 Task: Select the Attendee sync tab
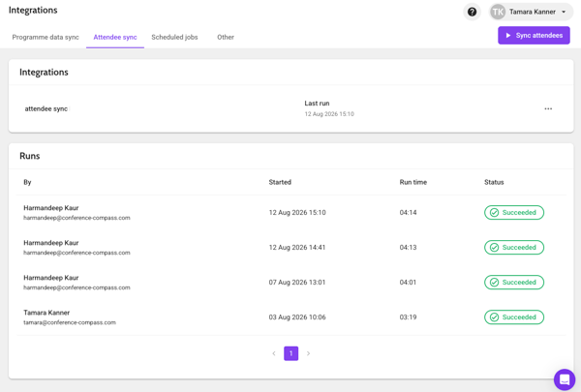click(x=115, y=37)
